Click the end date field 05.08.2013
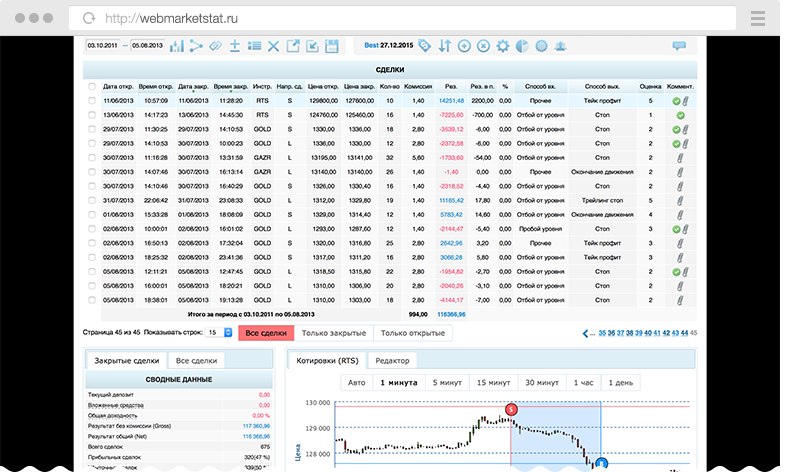The height and width of the screenshot is (472, 800). pos(147,45)
